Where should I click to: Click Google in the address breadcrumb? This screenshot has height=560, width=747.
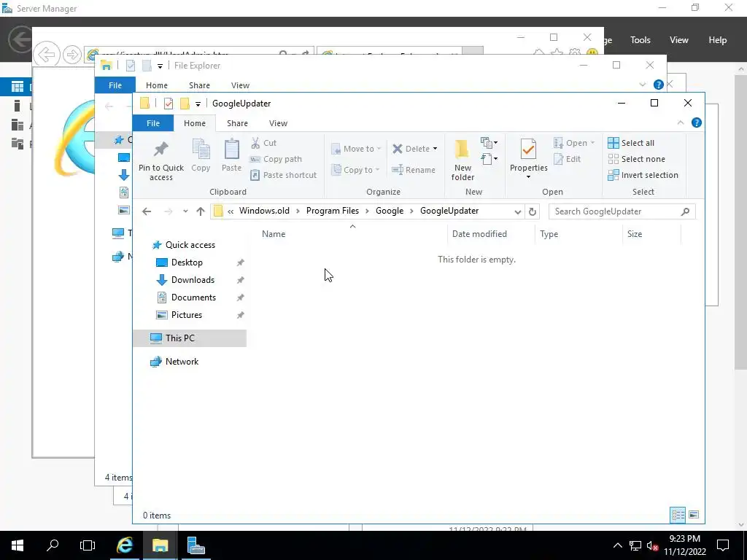390,211
